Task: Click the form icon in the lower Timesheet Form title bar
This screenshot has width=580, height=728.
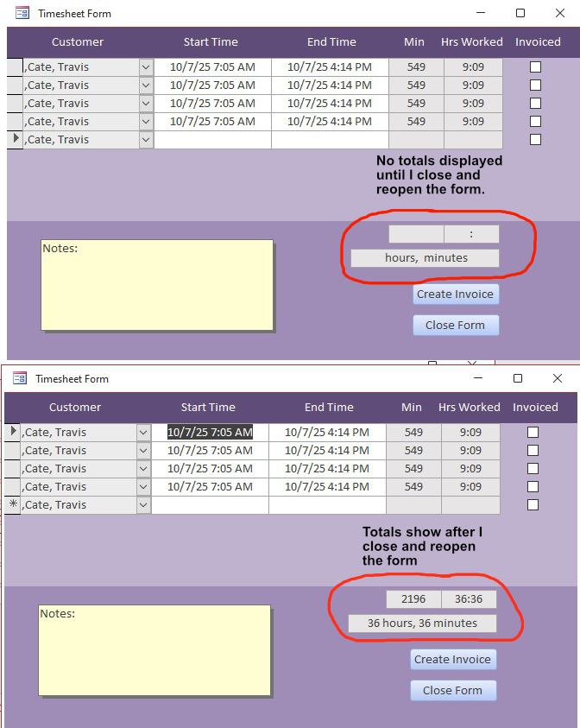Action: (x=20, y=378)
